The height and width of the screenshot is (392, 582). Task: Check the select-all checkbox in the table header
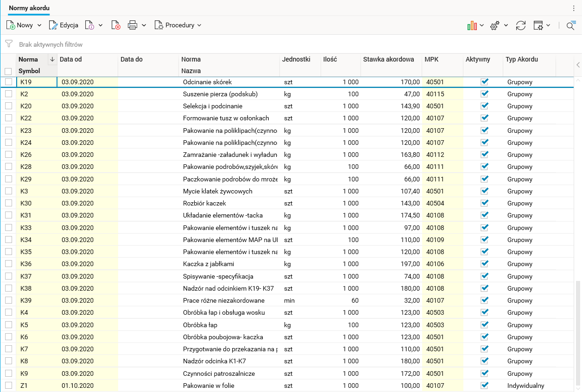(x=8, y=71)
